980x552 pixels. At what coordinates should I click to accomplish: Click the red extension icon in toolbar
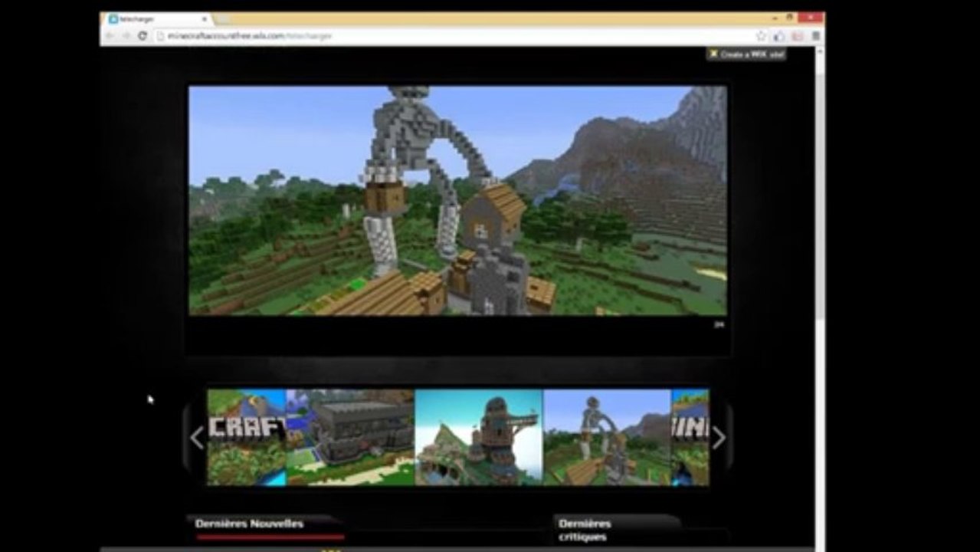coord(798,36)
